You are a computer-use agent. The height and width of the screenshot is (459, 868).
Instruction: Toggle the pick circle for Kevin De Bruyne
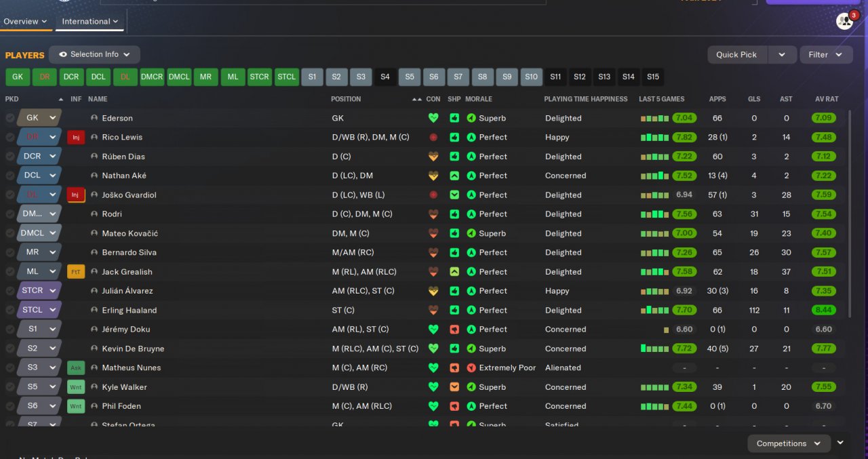(9, 348)
